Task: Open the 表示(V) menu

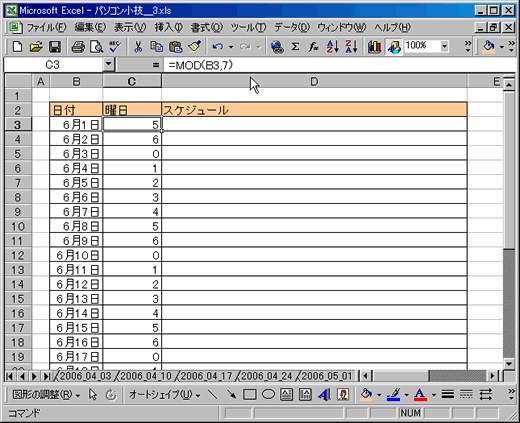Action: pyautogui.click(x=130, y=27)
